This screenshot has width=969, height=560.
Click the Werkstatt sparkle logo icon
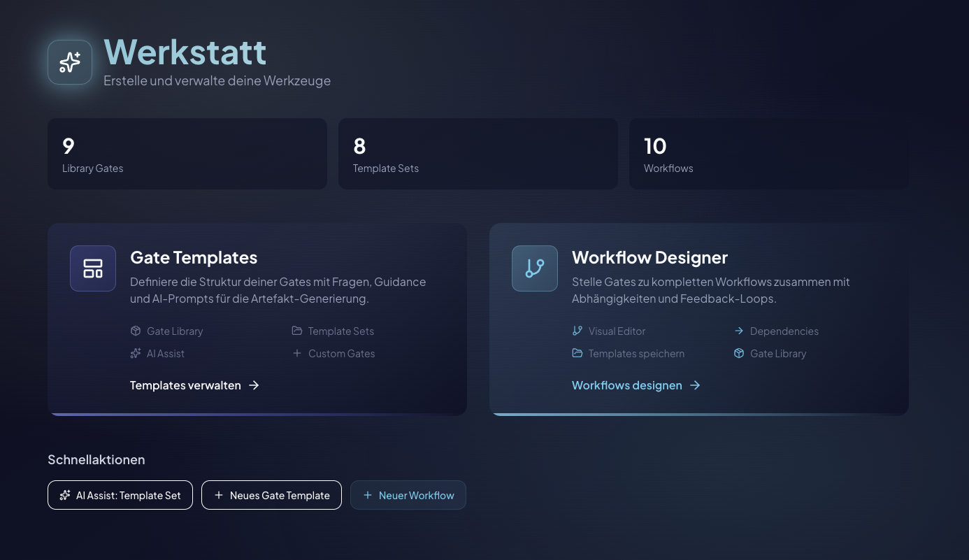coord(70,62)
